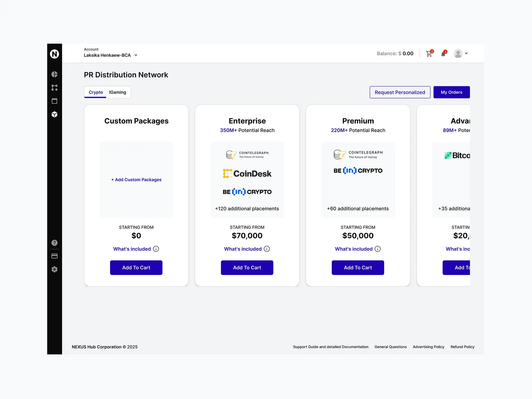Viewport: 532px width, 399px height.
Task: Select the Crypto tab
Action: [x=96, y=92]
